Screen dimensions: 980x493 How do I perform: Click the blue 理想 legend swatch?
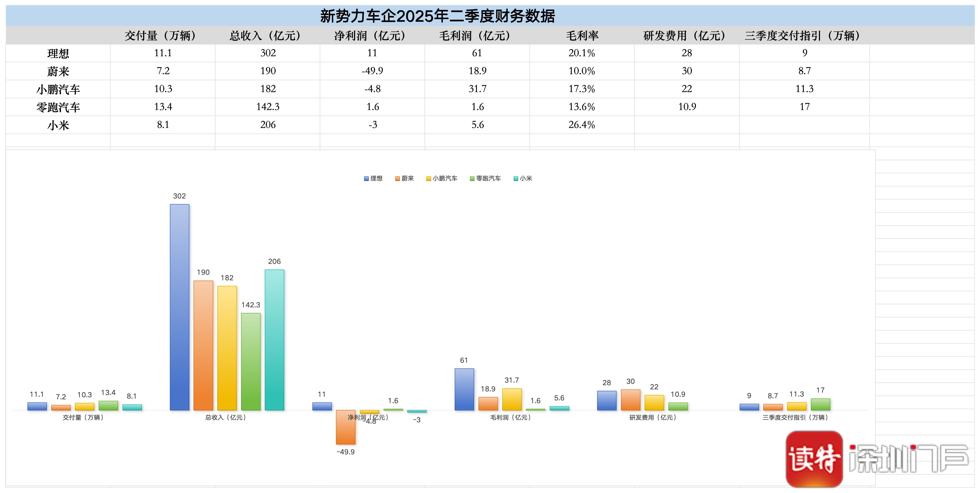click(x=366, y=178)
